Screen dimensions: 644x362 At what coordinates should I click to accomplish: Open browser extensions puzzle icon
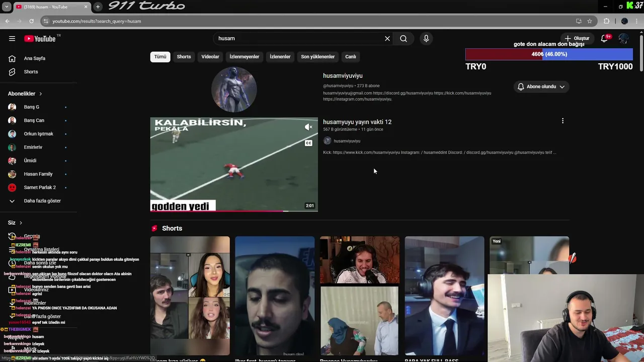pyautogui.click(x=606, y=21)
